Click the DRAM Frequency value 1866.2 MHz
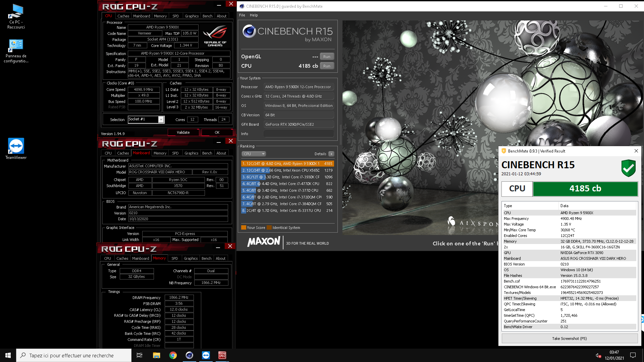This screenshot has height=362, width=644. (x=179, y=298)
